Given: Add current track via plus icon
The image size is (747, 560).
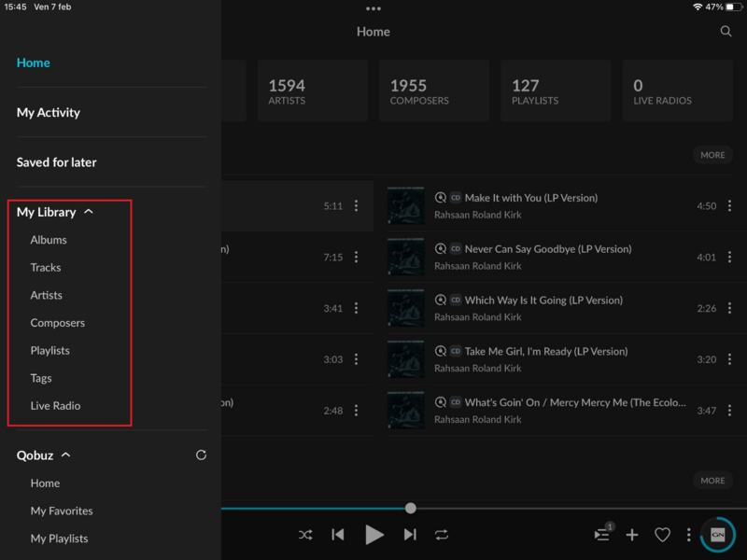Looking at the screenshot, I should (632, 535).
